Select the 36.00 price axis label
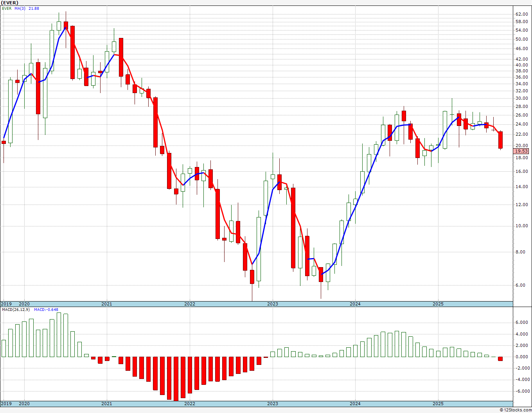532x413 pixels. pos(522,77)
